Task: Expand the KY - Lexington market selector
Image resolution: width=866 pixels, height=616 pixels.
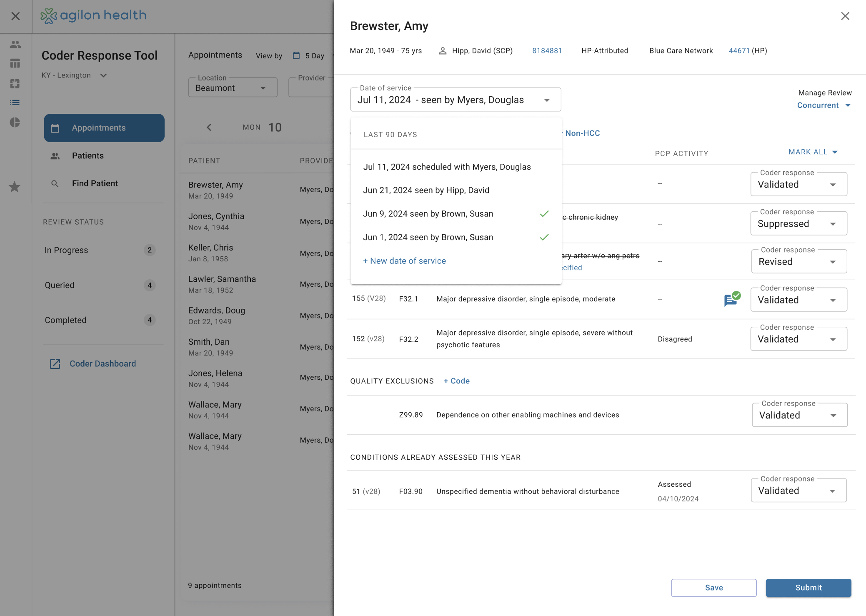Action: point(75,75)
